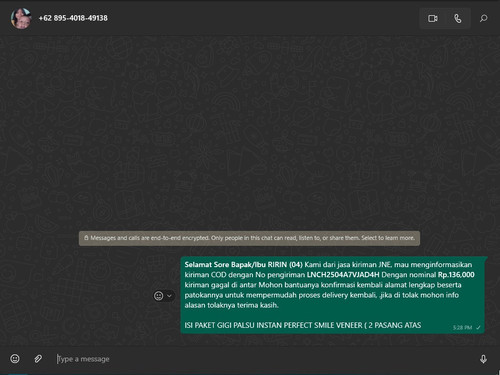The height and width of the screenshot is (375, 500).
Task: Click the Rp.136.000 amount in the message
Action: click(x=456, y=275)
